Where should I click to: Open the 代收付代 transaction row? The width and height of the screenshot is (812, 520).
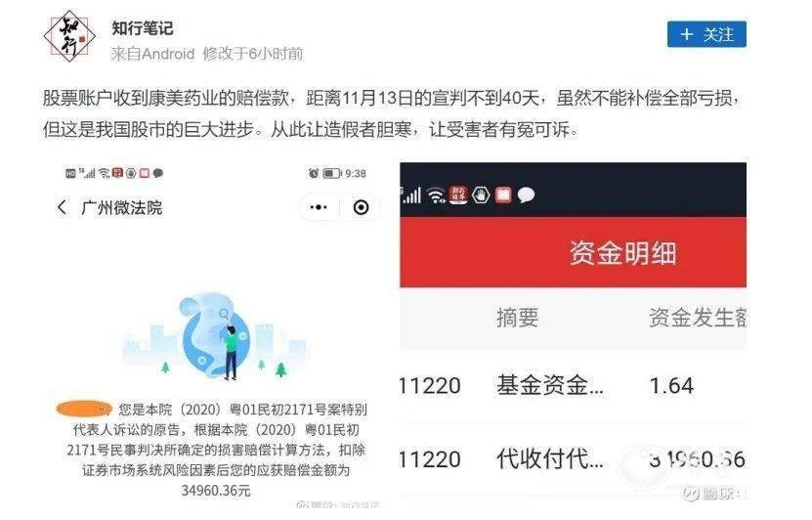pos(573,459)
